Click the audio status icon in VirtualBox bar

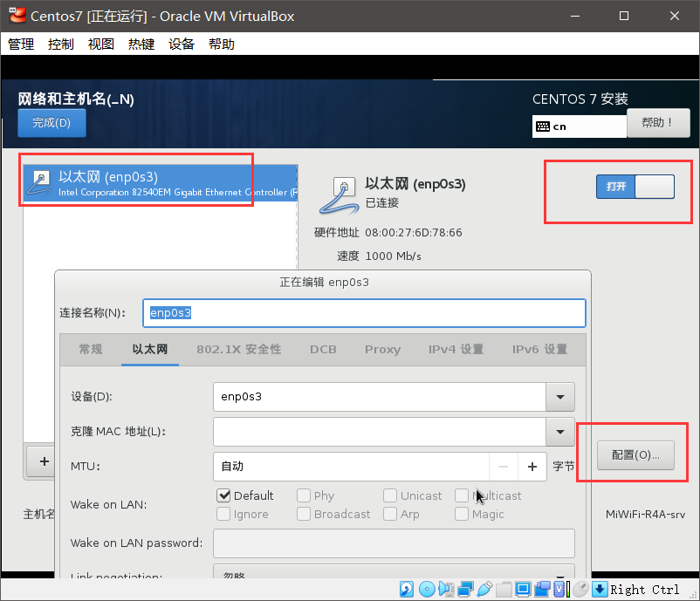446,590
